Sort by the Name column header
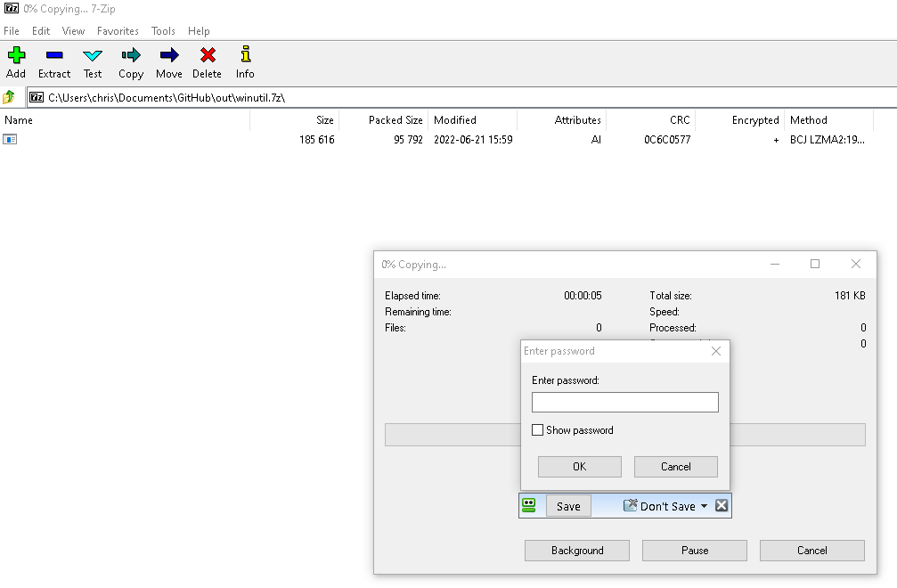 125,120
